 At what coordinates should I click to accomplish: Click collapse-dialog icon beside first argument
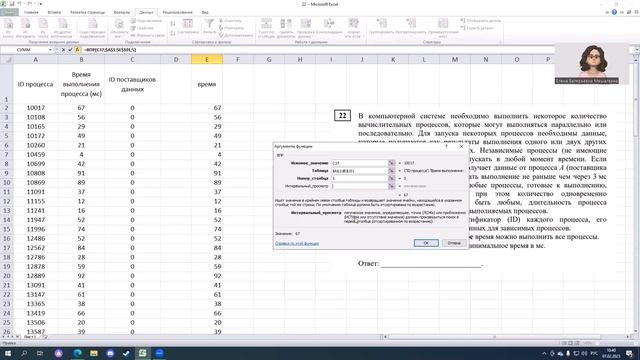[392, 163]
